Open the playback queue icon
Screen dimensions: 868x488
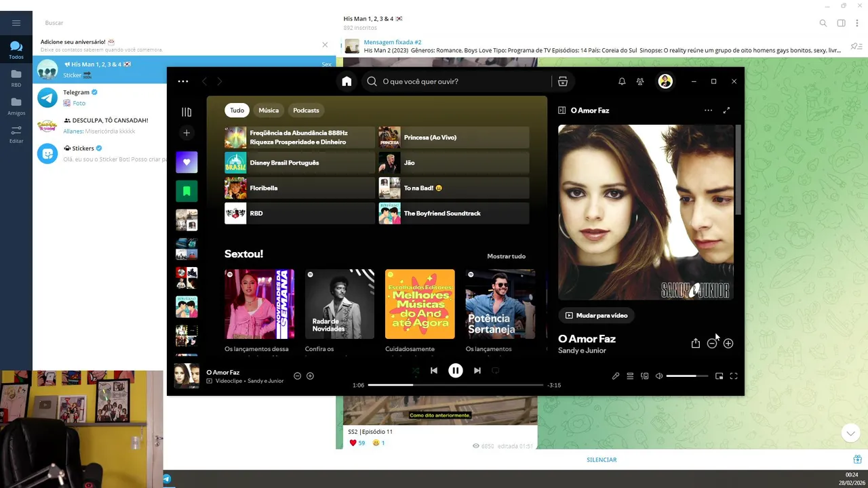coord(630,376)
